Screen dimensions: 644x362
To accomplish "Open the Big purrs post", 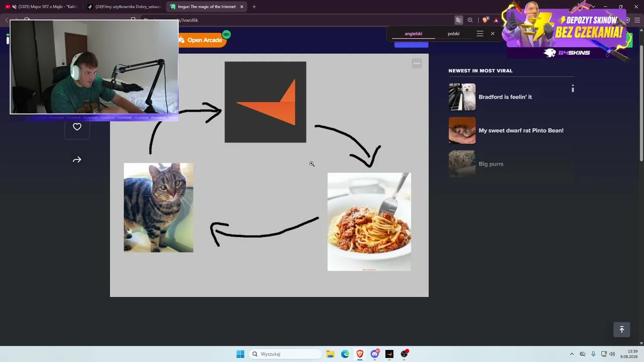I will pos(491,164).
